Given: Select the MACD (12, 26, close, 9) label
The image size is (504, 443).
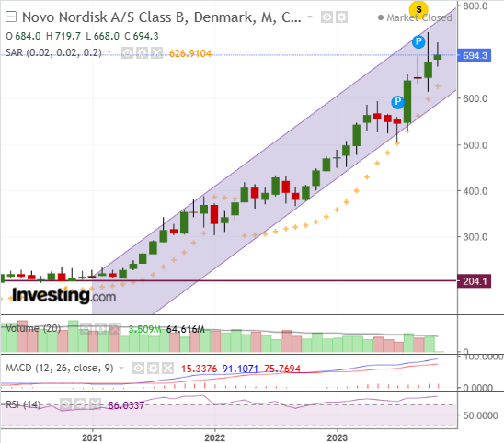Looking at the screenshot, I should (x=60, y=368).
